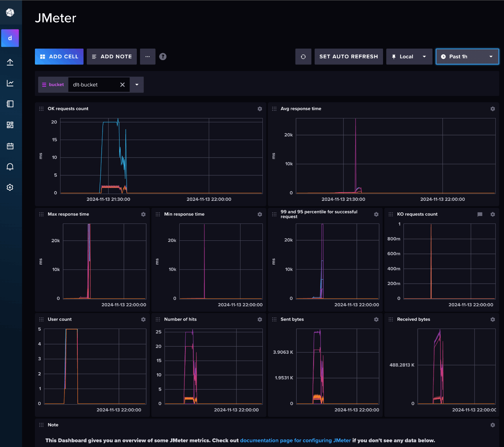
Task: Click the User count graph area
Action: tap(95, 366)
